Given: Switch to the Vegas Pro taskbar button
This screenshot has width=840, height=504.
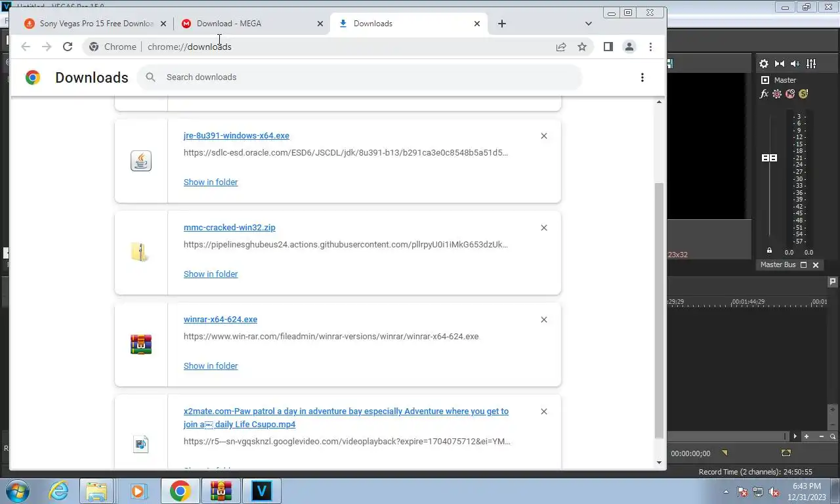Looking at the screenshot, I should click(261, 491).
